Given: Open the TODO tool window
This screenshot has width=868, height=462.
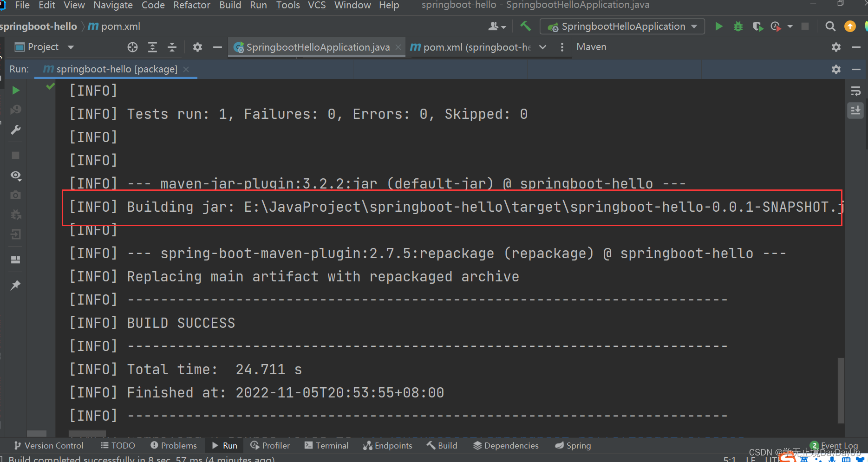Looking at the screenshot, I should 118,445.
